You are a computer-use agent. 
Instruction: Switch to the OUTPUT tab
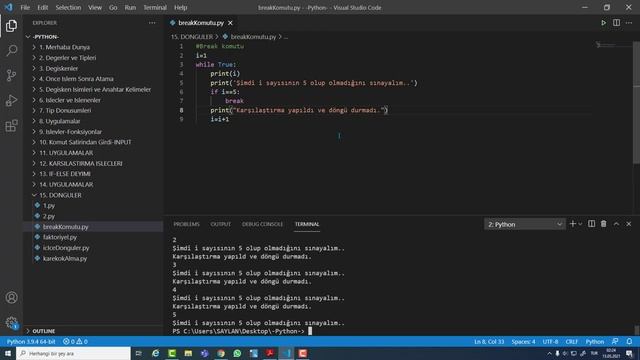pyautogui.click(x=221, y=224)
